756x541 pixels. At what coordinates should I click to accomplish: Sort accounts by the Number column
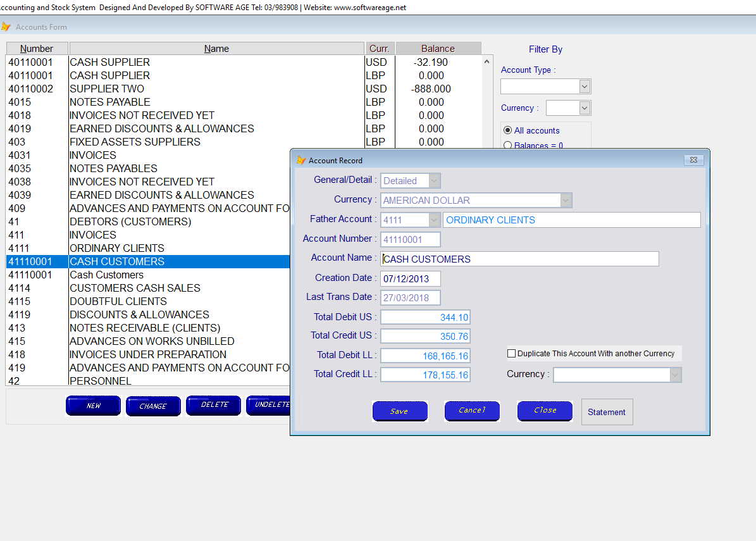coord(37,48)
